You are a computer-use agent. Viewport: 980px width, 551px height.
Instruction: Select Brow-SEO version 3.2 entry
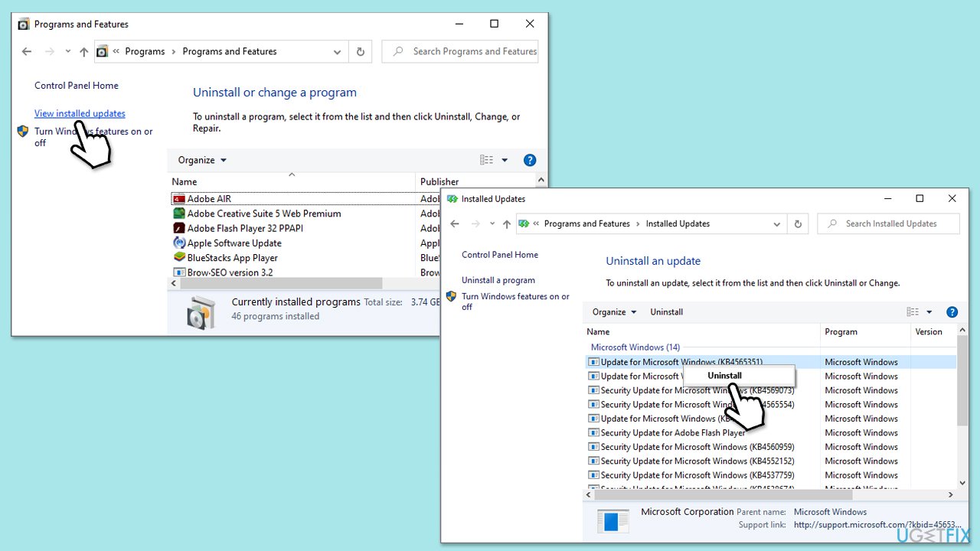pos(230,272)
